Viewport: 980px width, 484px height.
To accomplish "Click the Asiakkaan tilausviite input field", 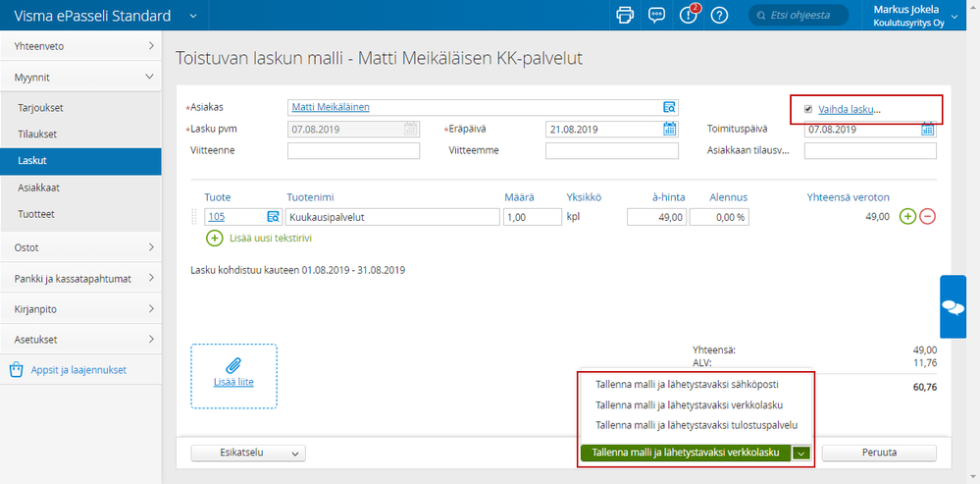I will tap(871, 151).
